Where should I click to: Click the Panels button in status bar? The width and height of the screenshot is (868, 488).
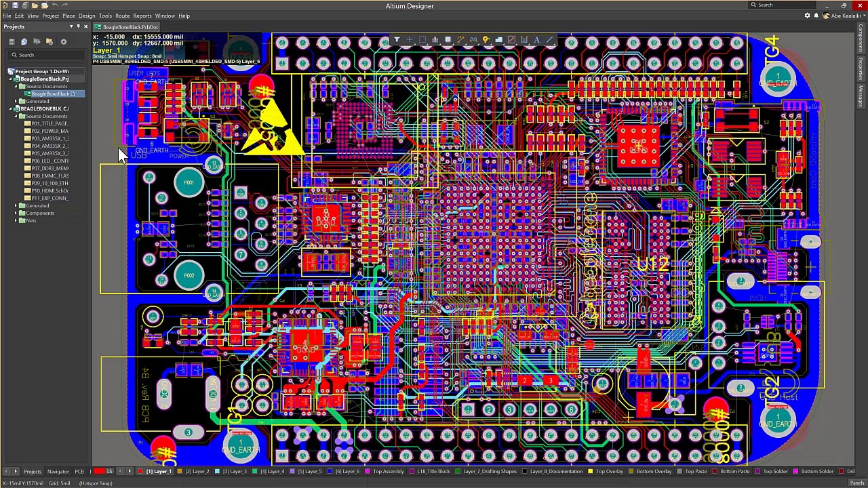[856, 483]
